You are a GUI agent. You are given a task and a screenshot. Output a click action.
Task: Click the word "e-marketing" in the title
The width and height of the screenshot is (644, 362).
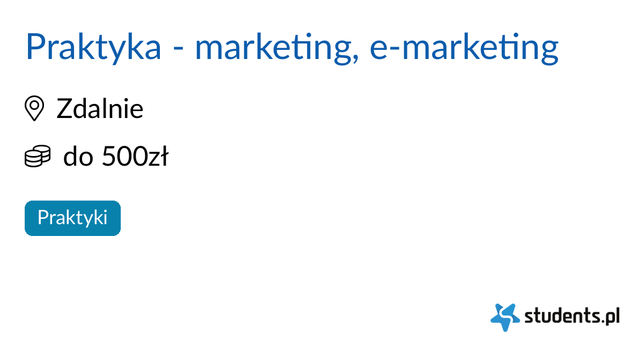(x=464, y=47)
